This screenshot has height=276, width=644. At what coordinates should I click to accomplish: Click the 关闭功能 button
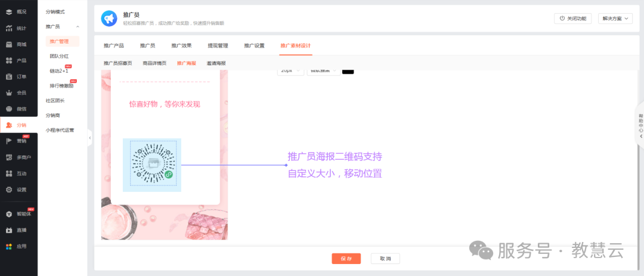[x=573, y=18]
